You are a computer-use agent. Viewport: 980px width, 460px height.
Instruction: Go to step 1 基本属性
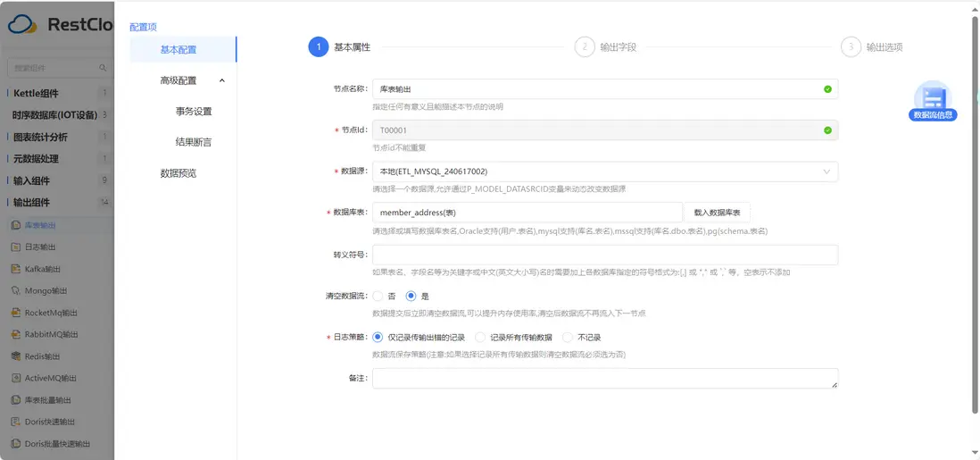pos(339,47)
